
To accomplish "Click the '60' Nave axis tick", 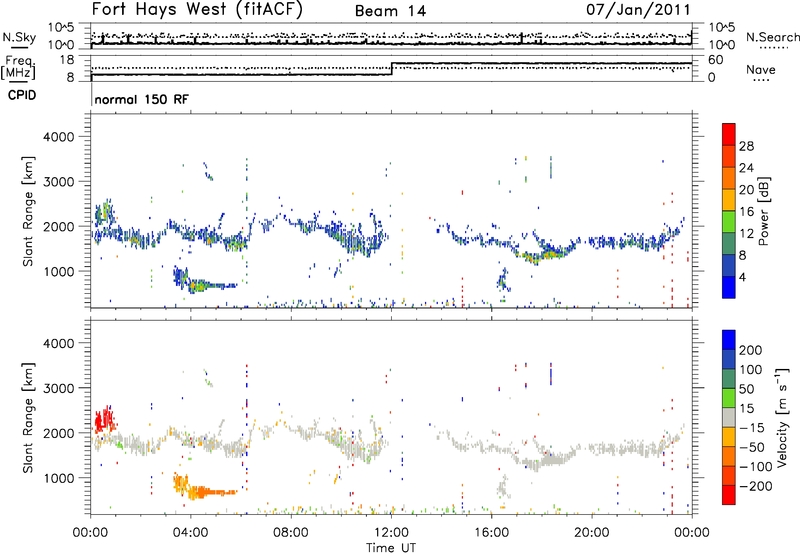I will click(x=716, y=60).
